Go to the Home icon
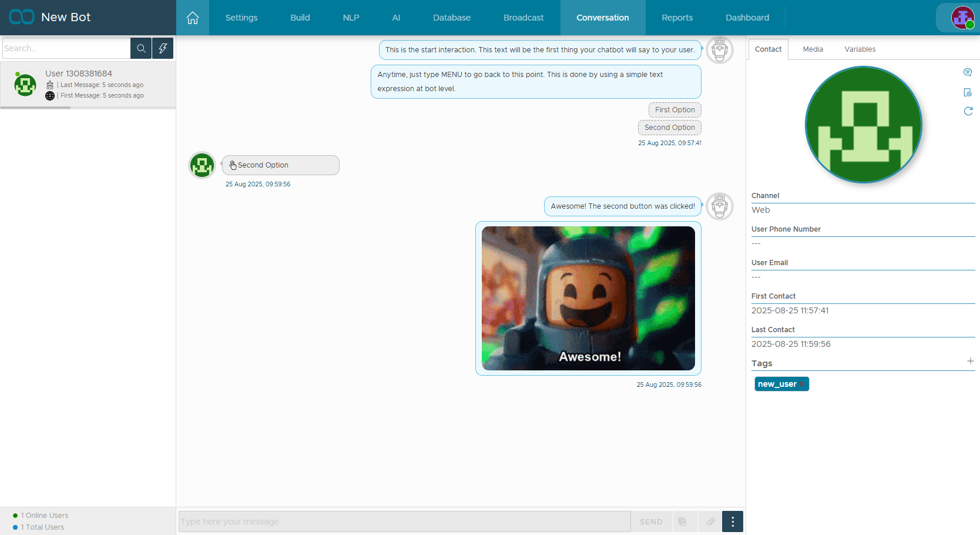The image size is (980, 535). click(193, 18)
